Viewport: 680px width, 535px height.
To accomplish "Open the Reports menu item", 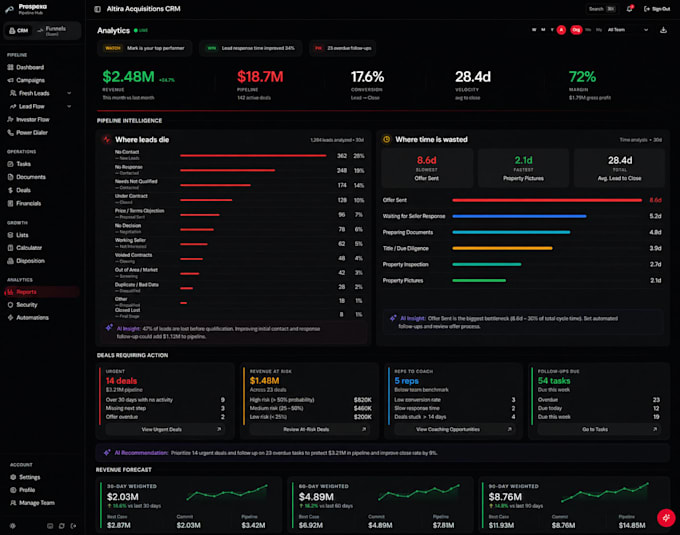I will 42,292.
